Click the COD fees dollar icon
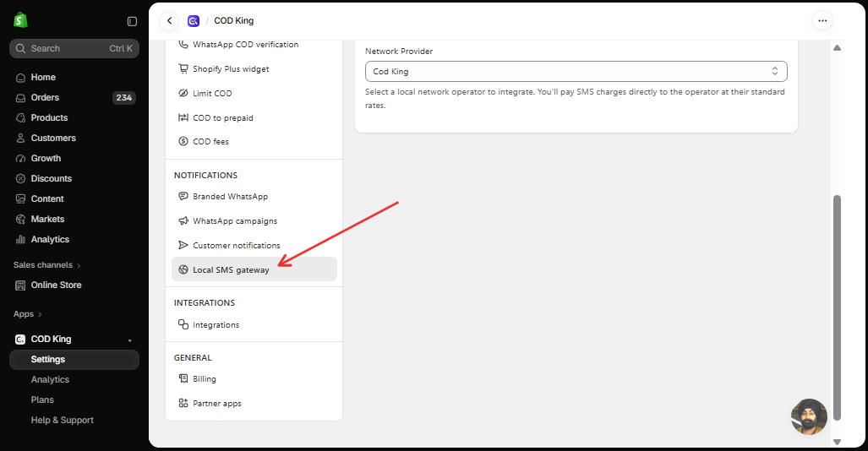Image resolution: width=868 pixels, height=451 pixels. (183, 141)
